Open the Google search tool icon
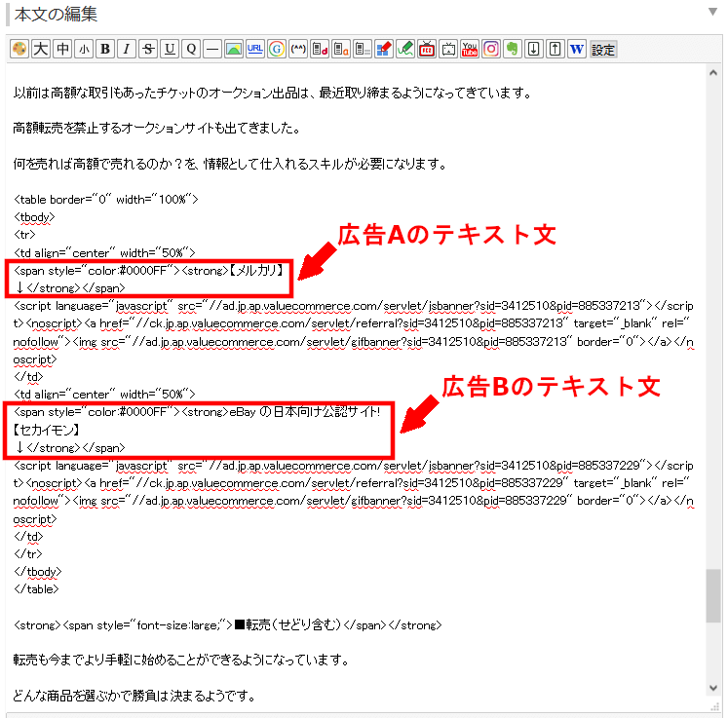The image size is (728, 718). click(277, 49)
